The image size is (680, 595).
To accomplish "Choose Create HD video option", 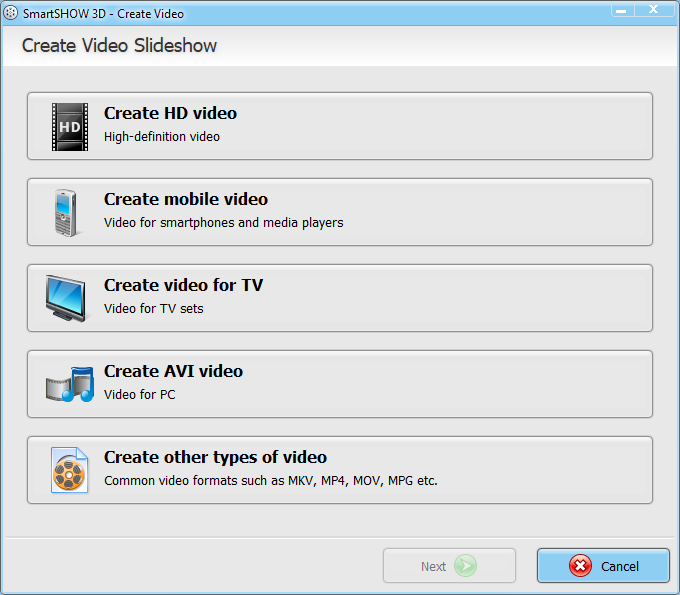I will [340, 126].
